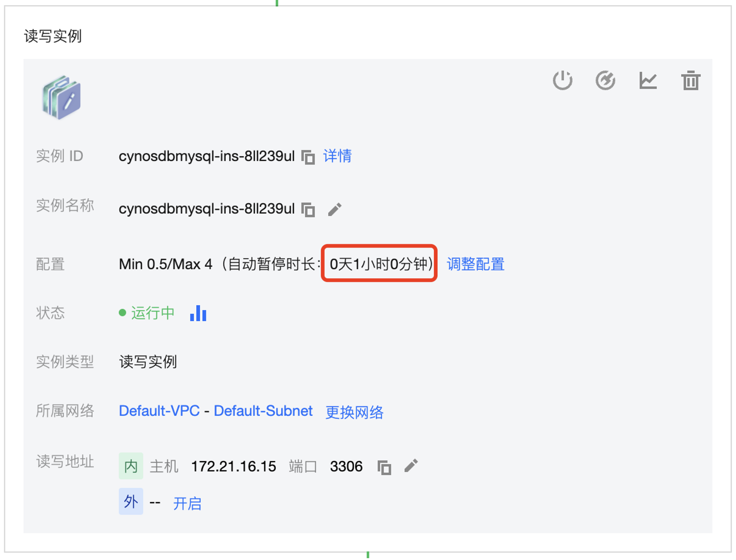Image resolution: width=736 pixels, height=560 pixels.
Task: Click the 内 internal network badge
Action: coord(131,466)
